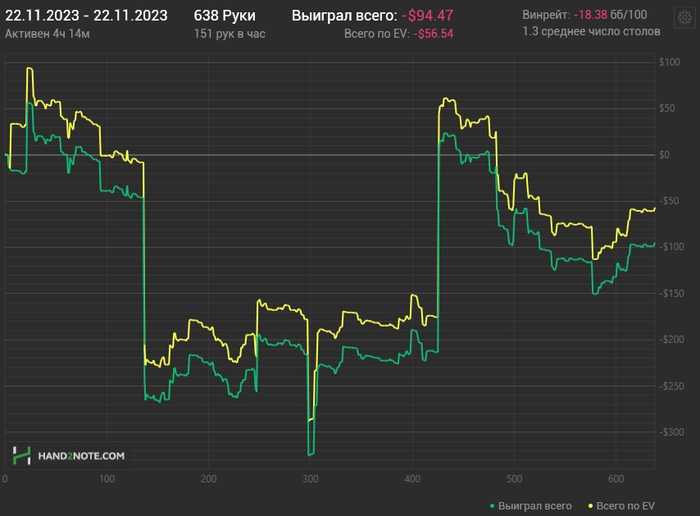Toggle the green 'Выиграл всего' legend entry
Viewport: 700px width, 516px height.
coord(531,506)
